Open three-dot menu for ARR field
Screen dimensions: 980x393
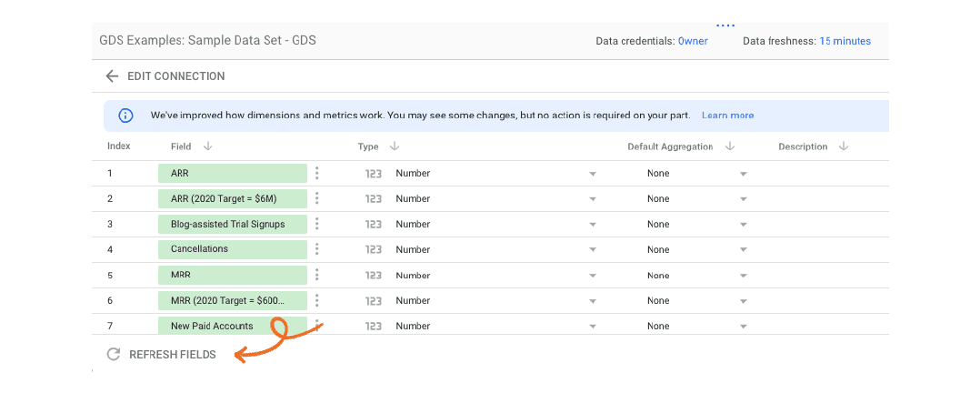[317, 173]
